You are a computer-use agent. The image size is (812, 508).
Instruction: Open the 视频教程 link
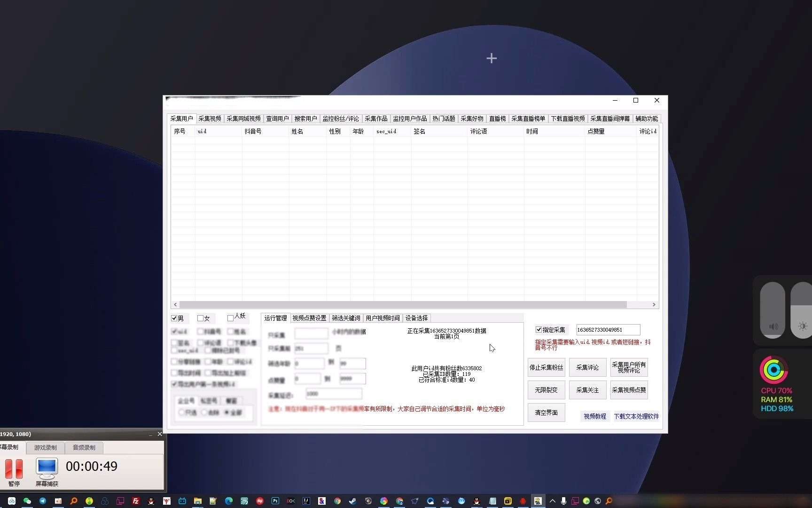tap(595, 416)
